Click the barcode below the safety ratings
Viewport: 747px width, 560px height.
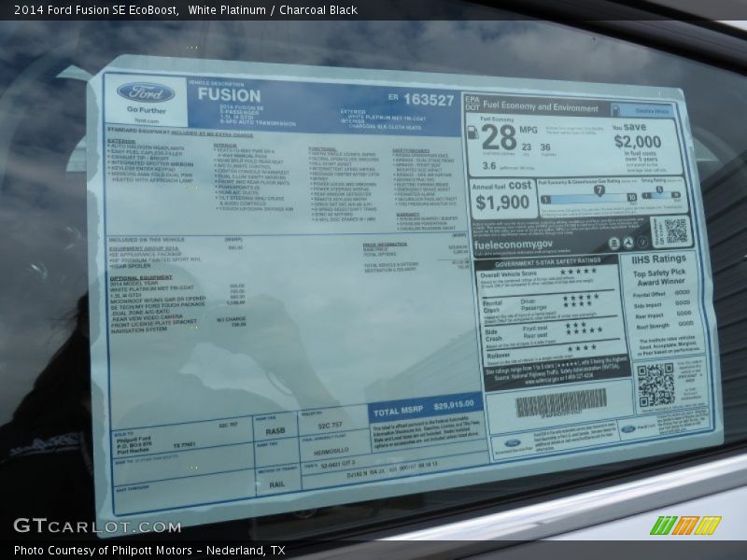click(560, 407)
